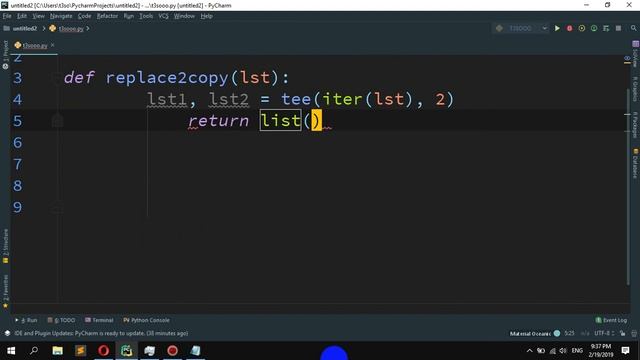Select the t3sooo.py breadcrumb file
640x360 pixels.
(67, 29)
